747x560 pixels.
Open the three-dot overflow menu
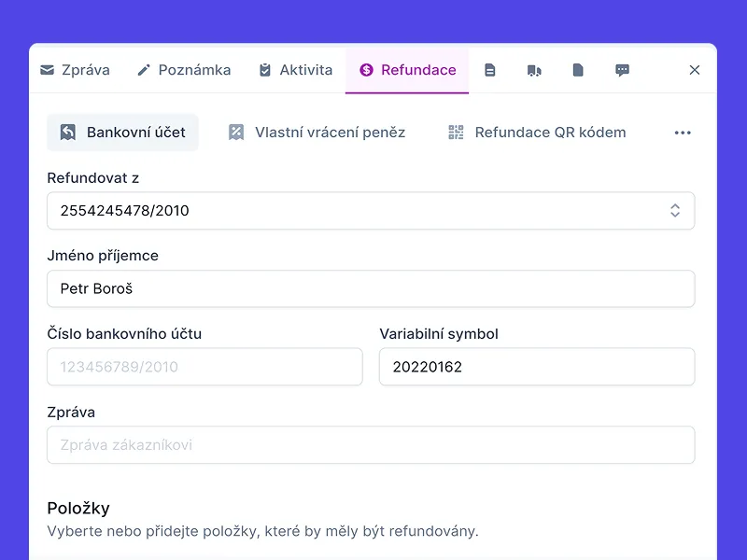683,132
